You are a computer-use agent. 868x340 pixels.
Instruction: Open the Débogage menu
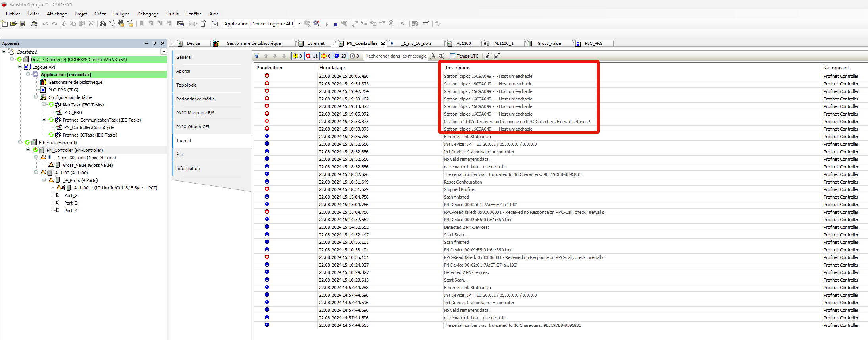pyautogui.click(x=148, y=14)
